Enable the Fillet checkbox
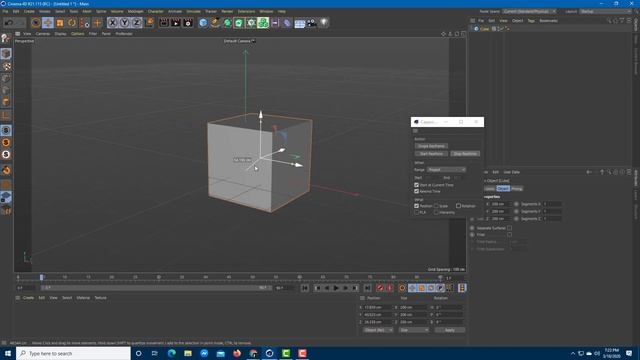 509,235
